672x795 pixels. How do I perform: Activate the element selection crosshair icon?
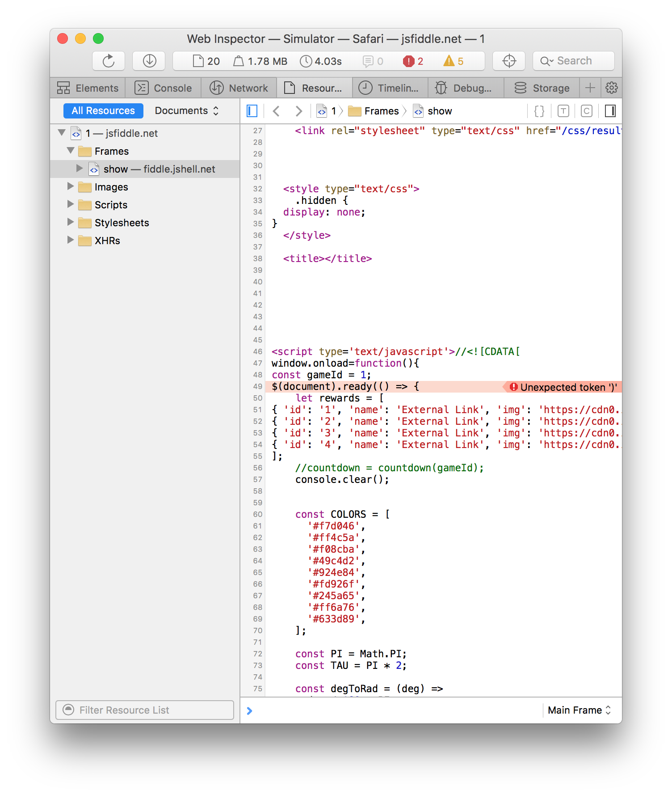point(509,61)
